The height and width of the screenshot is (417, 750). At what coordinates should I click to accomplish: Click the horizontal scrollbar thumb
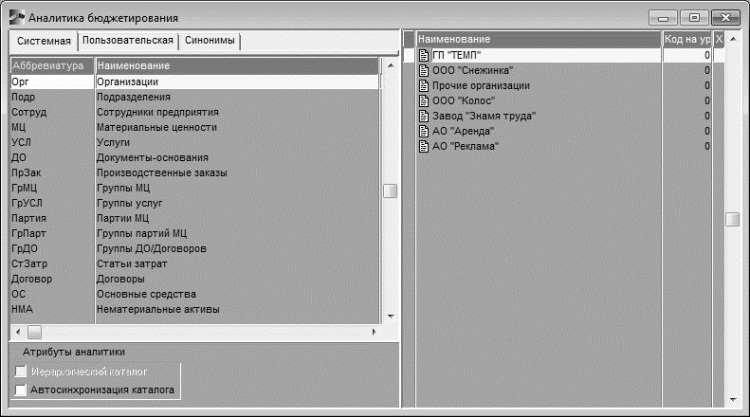coord(34,332)
